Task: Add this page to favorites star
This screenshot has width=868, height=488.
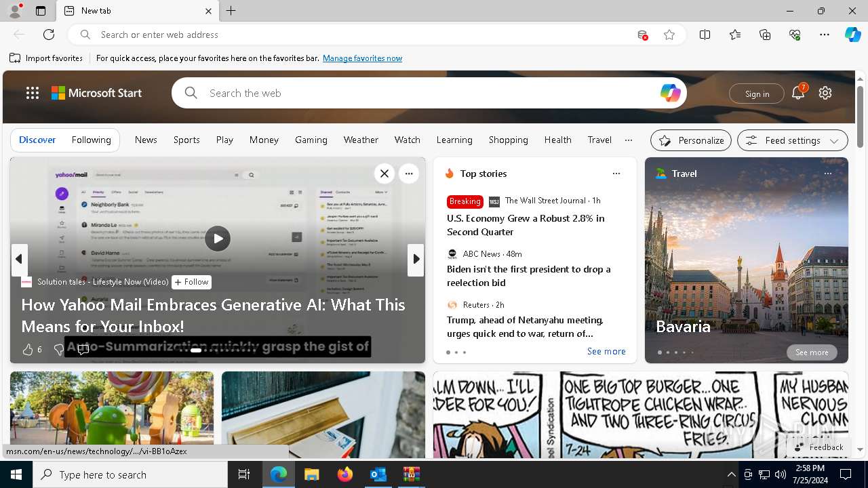Action: click(x=669, y=35)
